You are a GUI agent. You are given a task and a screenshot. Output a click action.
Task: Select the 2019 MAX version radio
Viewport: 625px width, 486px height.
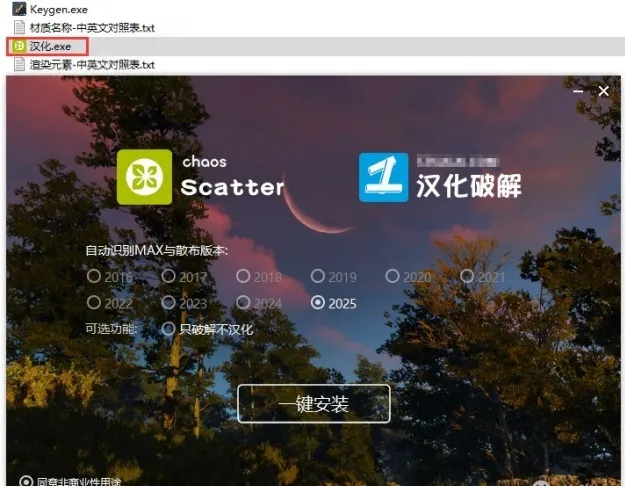coord(318,276)
